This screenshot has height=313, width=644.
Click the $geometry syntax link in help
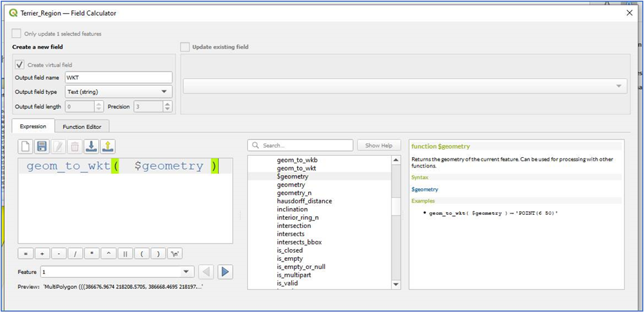(x=425, y=189)
